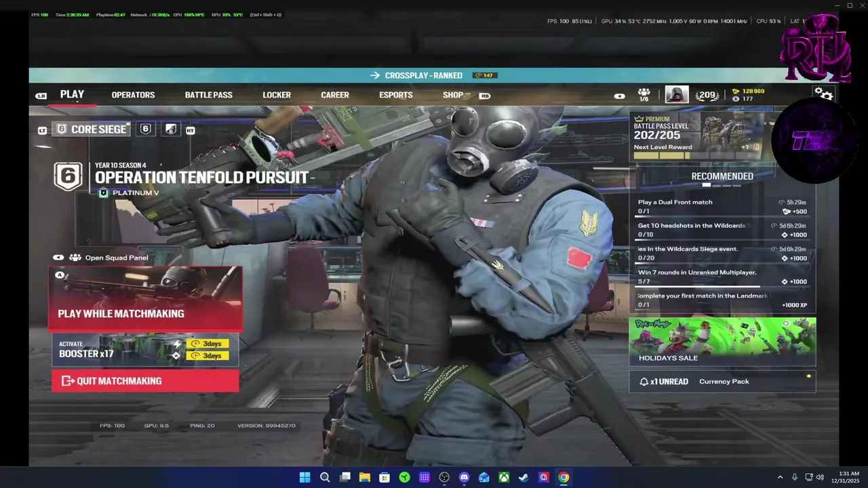Open the x1 Unread Currency Pack notification
The width and height of the screenshot is (868, 488).
[722, 382]
